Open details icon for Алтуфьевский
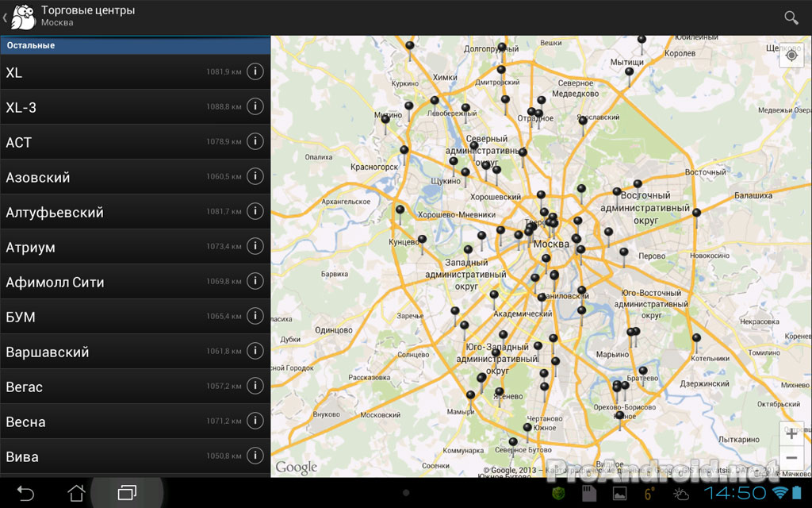The width and height of the screenshot is (812, 508). click(x=255, y=211)
